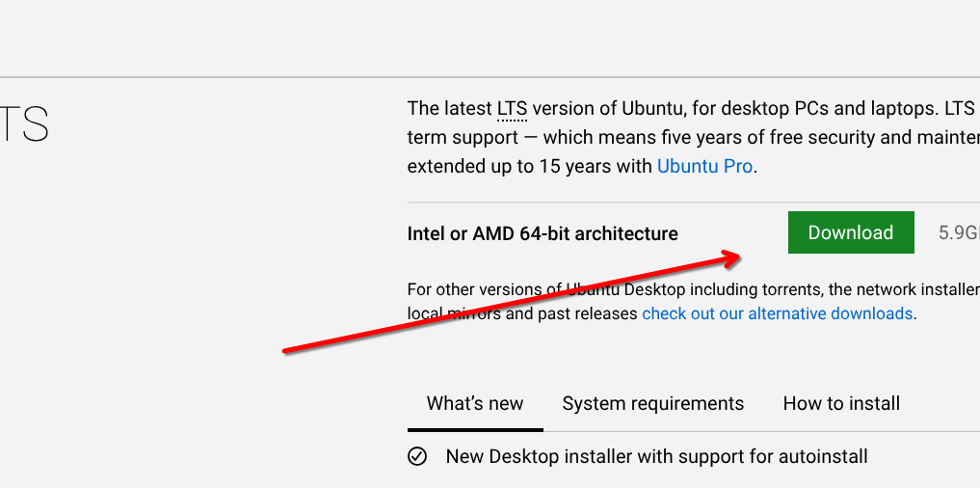Click the large 'TS' heading at left

(24, 125)
